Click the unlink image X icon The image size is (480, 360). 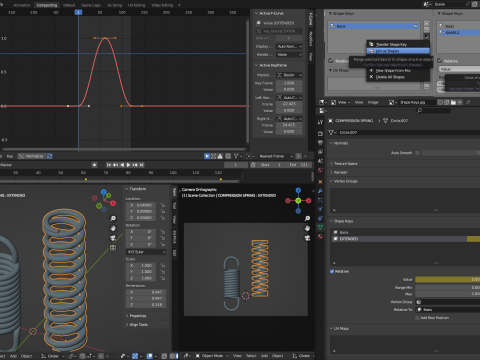[x=460, y=102]
